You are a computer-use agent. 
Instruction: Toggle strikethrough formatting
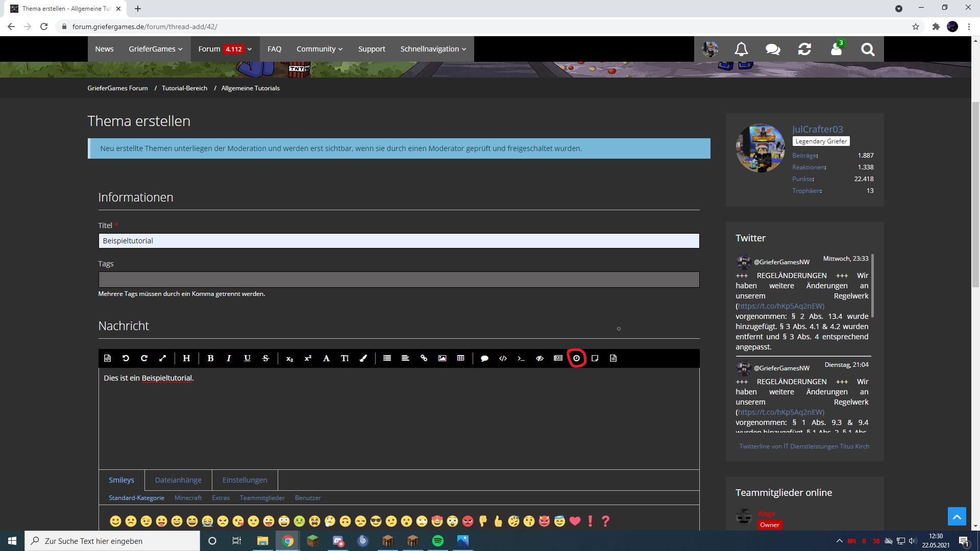265,358
